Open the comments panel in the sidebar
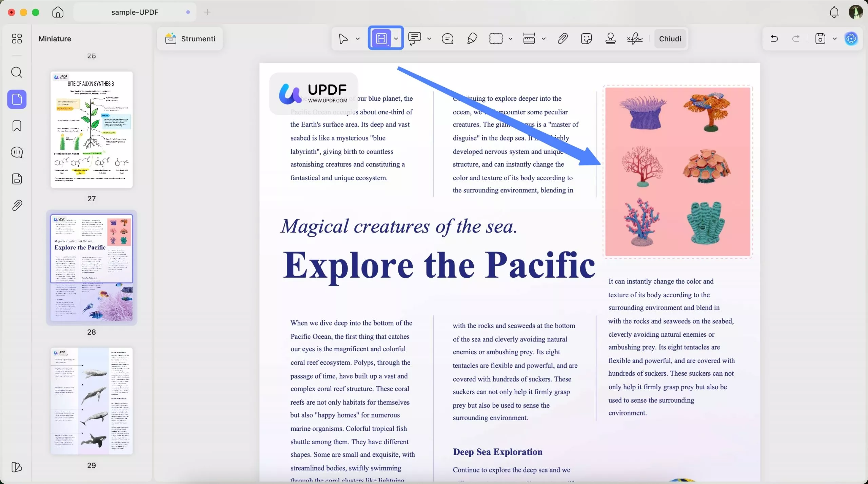The image size is (868, 484). (x=17, y=152)
